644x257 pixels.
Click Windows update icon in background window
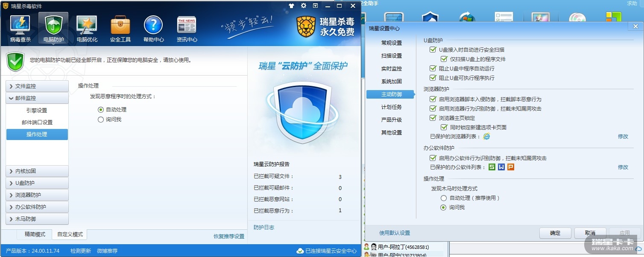[467, 17]
